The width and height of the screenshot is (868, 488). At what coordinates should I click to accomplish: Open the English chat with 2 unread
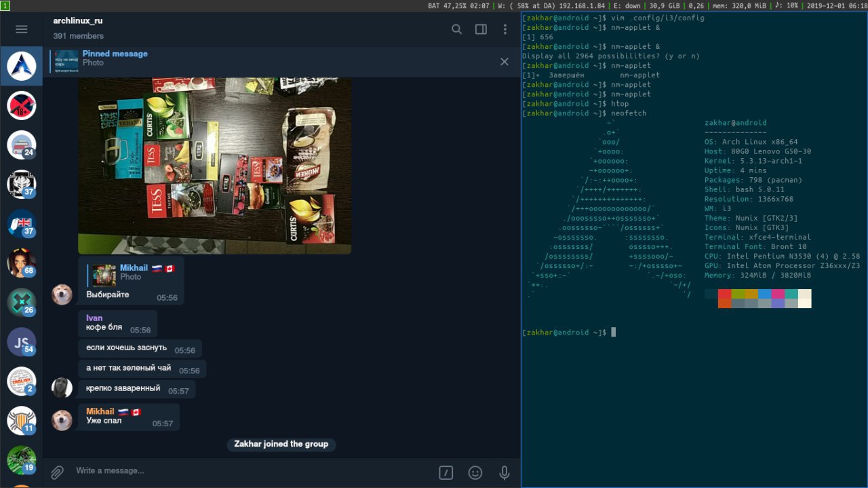(x=21, y=381)
